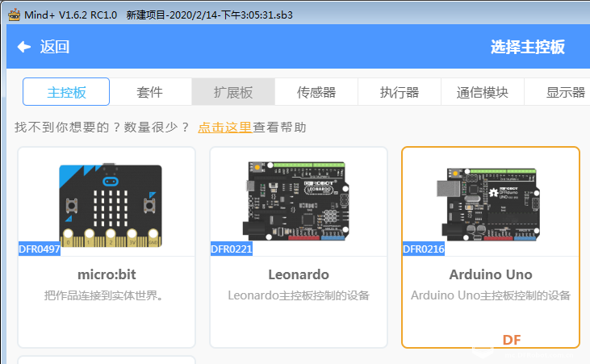Viewport: 590px width, 364px height.
Task: Select the 主控板 tab
Action: tap(66, 92)
